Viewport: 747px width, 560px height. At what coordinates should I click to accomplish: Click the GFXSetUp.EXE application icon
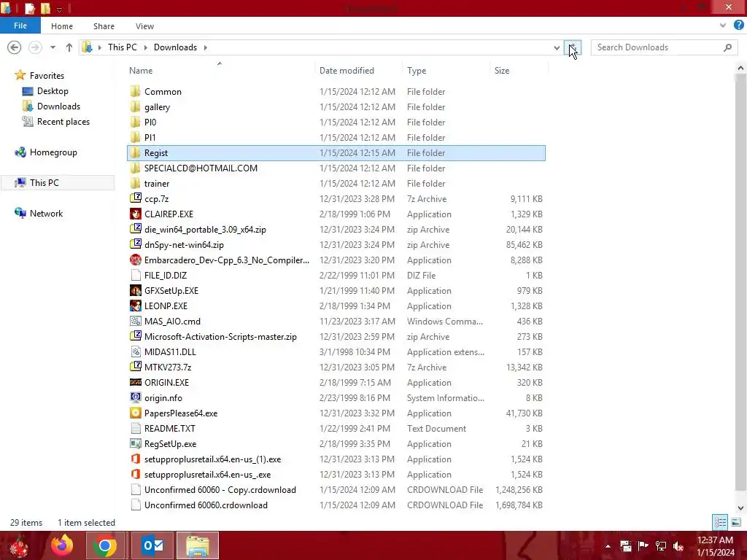coord(136,290)
